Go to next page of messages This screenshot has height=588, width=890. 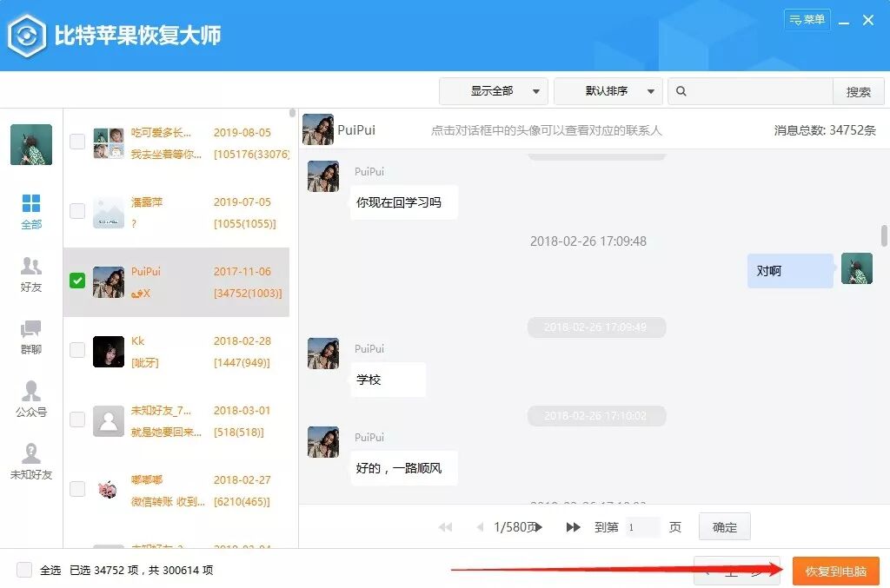[x=539, y=527]
